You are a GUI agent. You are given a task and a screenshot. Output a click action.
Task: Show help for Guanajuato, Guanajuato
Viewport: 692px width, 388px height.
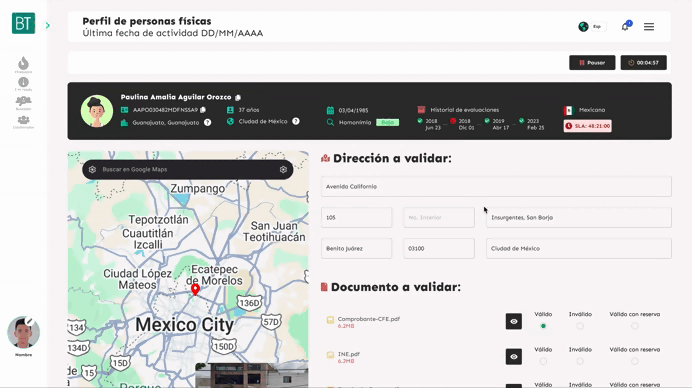click(x=207, y=123)
